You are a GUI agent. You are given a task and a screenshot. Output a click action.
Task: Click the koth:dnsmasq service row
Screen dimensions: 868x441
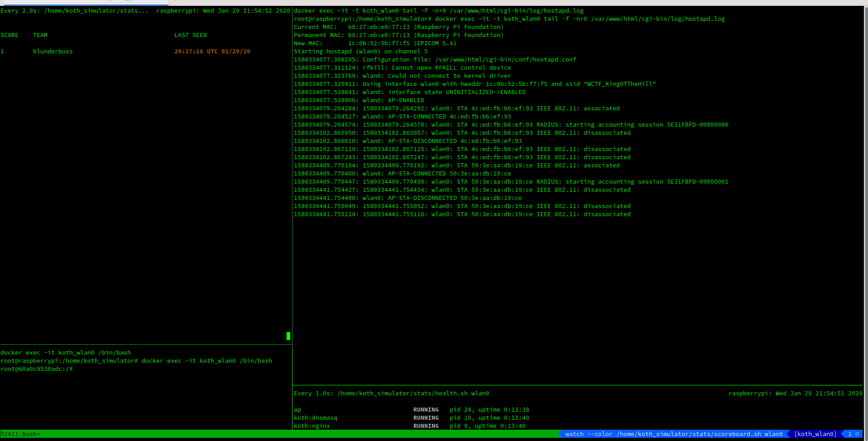click(412, 418)
